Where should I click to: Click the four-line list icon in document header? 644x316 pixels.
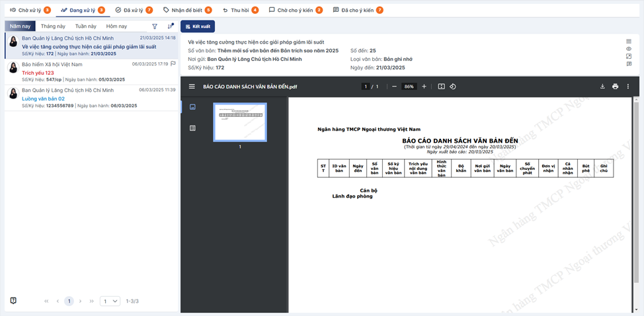[629, 42]
